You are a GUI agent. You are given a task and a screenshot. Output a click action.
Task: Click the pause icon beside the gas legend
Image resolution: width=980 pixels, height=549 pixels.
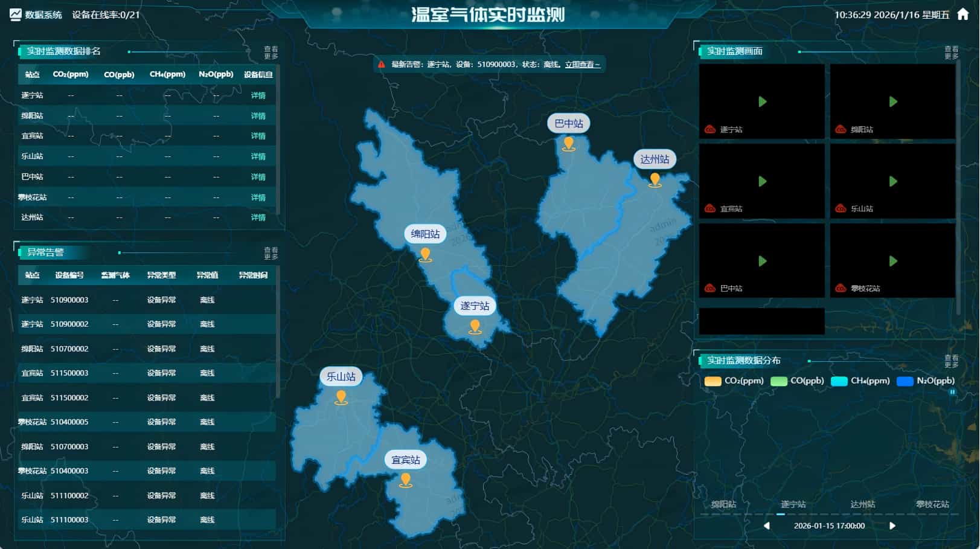[x=953, y=392]
